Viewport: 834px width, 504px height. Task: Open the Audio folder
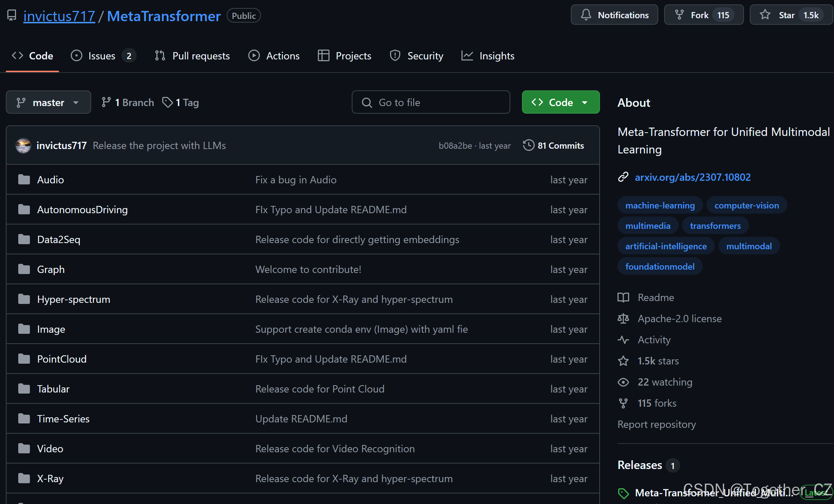coord(50,180)
